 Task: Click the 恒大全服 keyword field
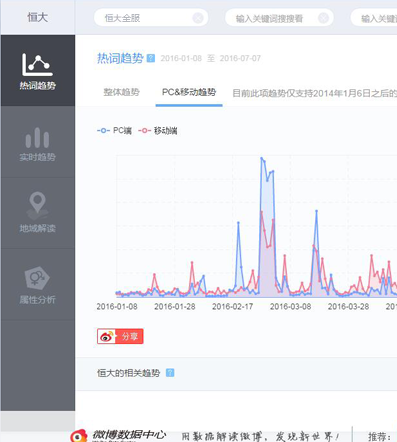coord(151,18)
